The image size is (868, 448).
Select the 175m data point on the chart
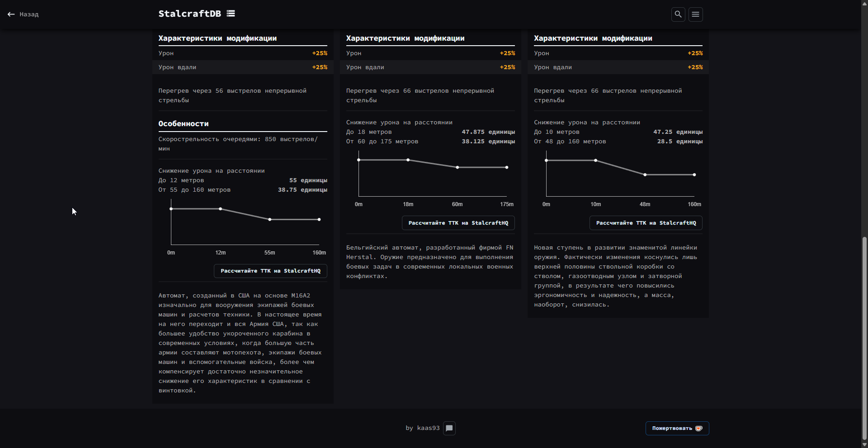(x=507, y=167)
